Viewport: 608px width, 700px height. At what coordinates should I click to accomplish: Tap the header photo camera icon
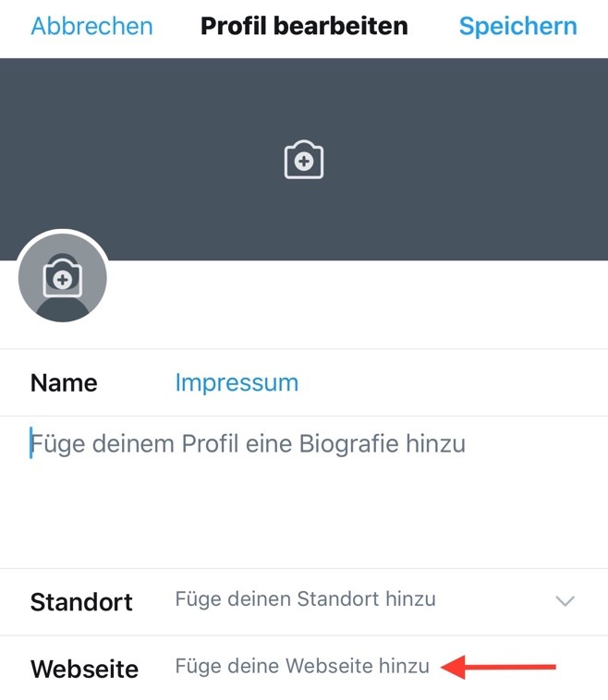click(x=304, y=160)
